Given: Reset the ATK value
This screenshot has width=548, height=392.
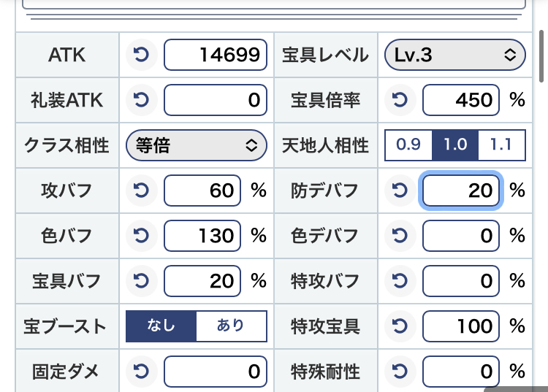Looking at the screenshot, I should (x=142, y=55).
